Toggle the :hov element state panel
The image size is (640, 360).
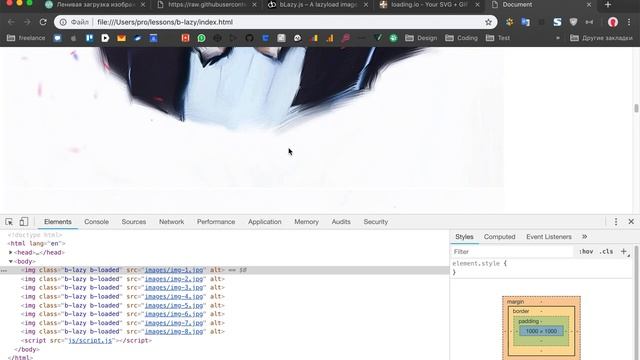tap(586, 251)
